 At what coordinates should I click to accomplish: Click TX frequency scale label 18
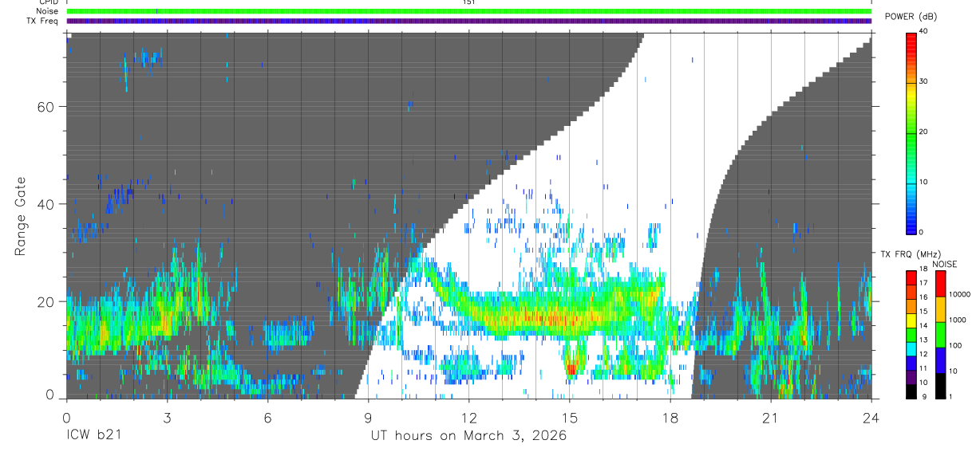coord(924,271)
